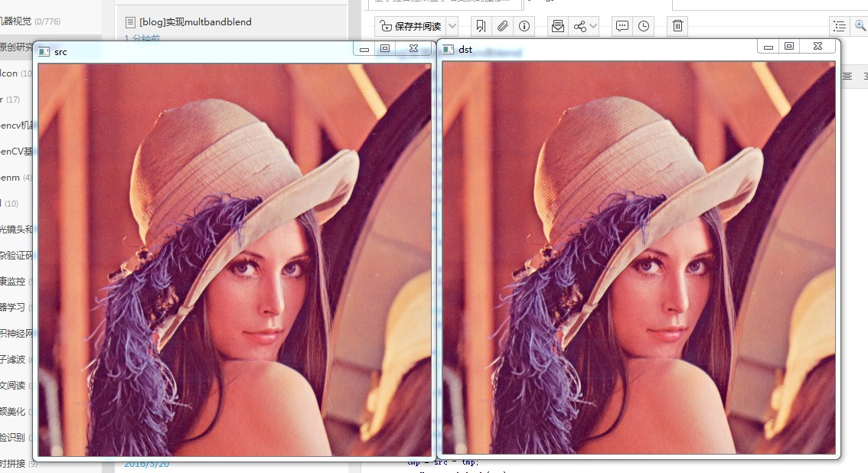Select sidebar folder ending lcon (10

click(17, 73)
